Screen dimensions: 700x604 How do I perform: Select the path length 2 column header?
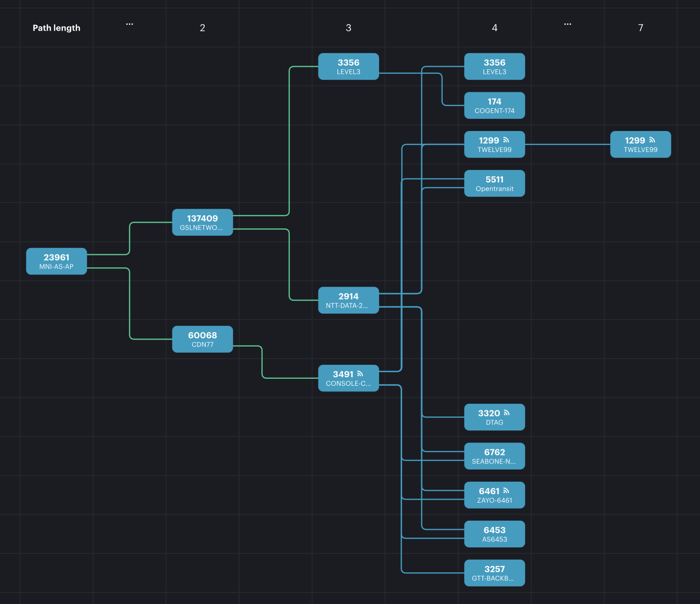[x=203, y=28]
